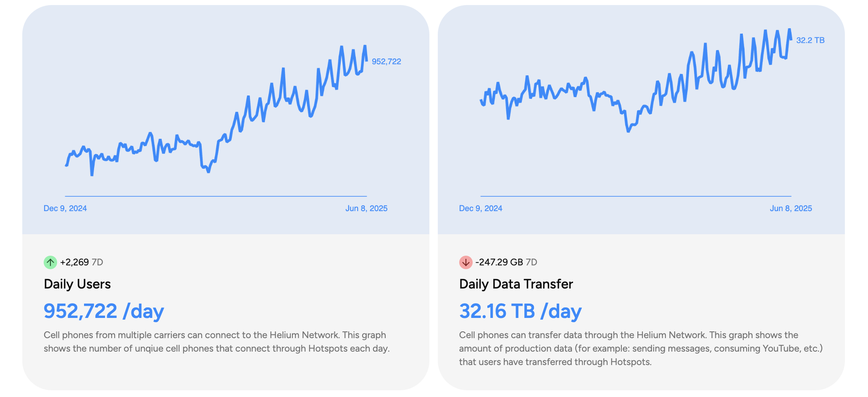Click Jun 8, 2025 under the Data Transfer chart
This screenshot has height=397, width=868.
[x=791, y=209]
